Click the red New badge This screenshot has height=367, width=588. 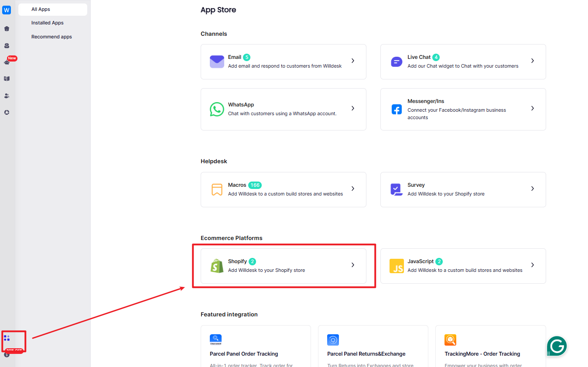click(12, 58)
